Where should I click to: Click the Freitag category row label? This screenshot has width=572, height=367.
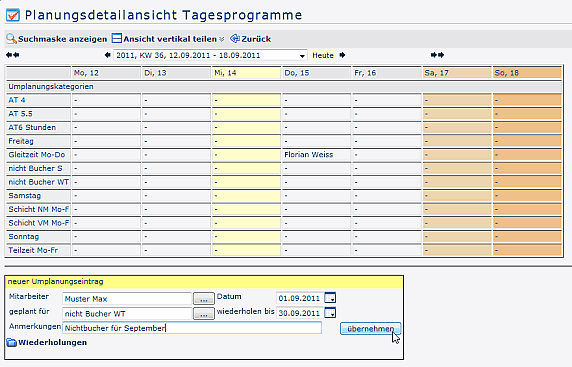point(38,141)
